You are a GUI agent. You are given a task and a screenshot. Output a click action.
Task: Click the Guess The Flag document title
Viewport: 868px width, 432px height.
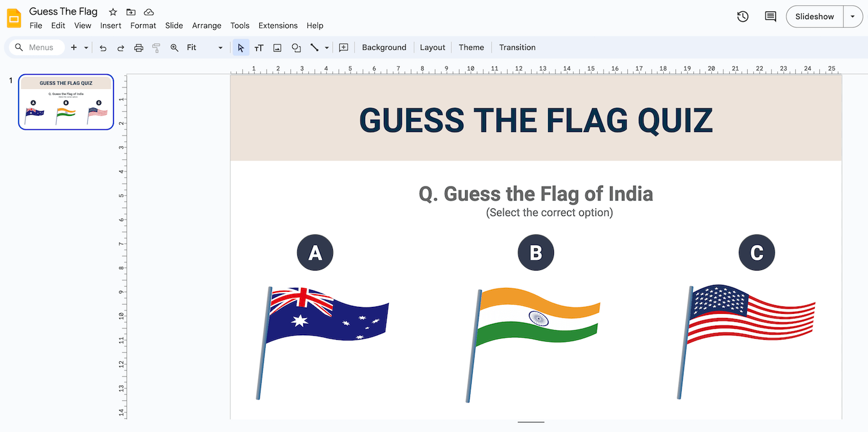[63, 12]
